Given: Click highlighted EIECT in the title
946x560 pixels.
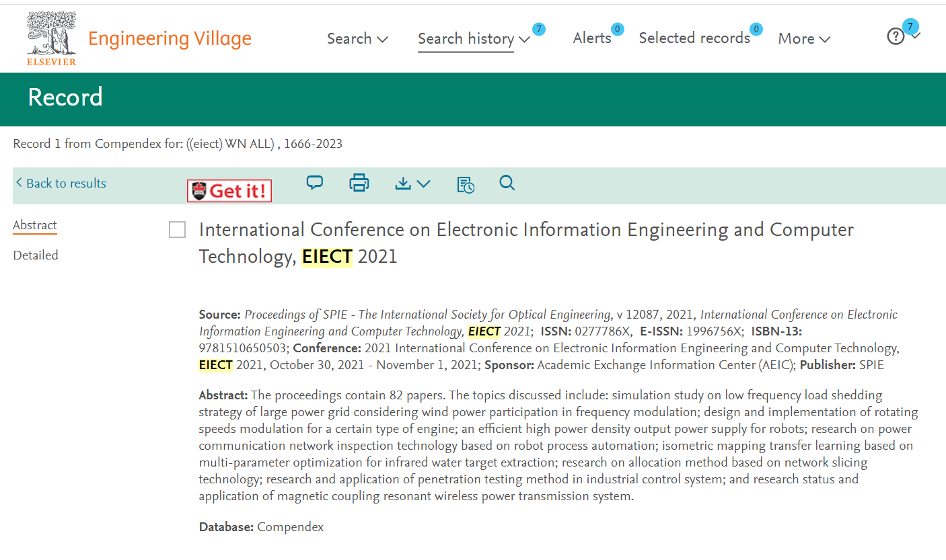Looking at the screenshot, I should pyautogui.click(x=326, y=257).
